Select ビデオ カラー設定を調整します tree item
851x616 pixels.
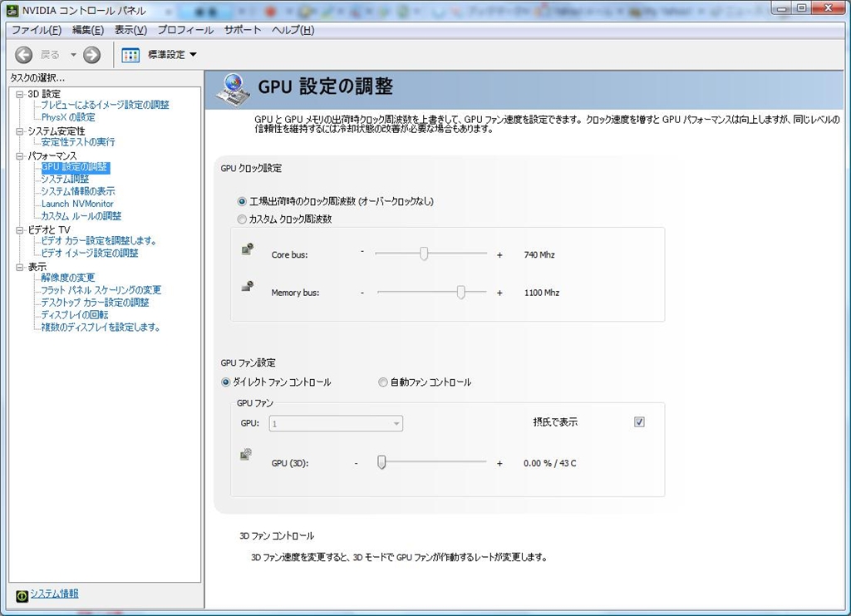99,241
